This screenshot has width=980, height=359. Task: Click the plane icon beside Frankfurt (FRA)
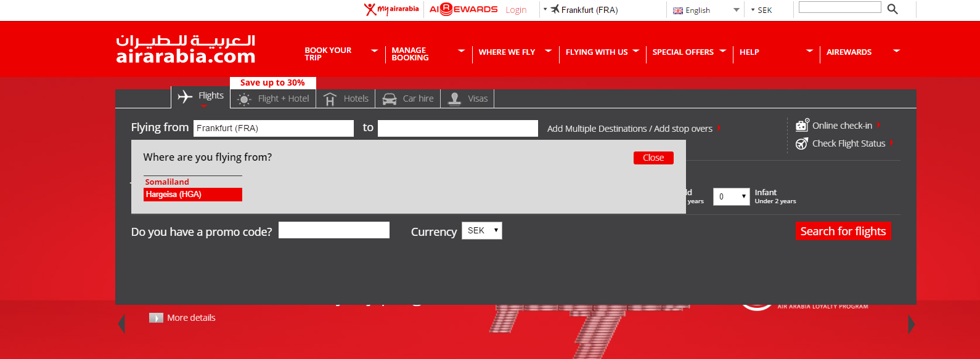[x=555, y=9]
